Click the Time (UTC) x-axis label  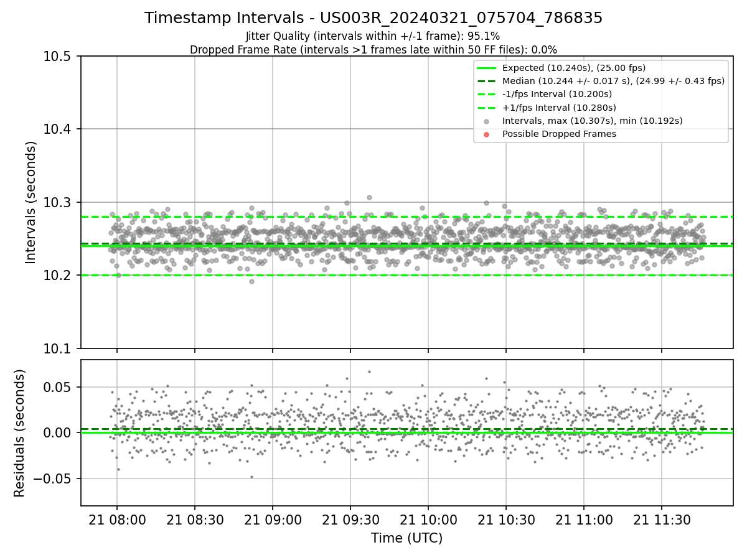406,538
